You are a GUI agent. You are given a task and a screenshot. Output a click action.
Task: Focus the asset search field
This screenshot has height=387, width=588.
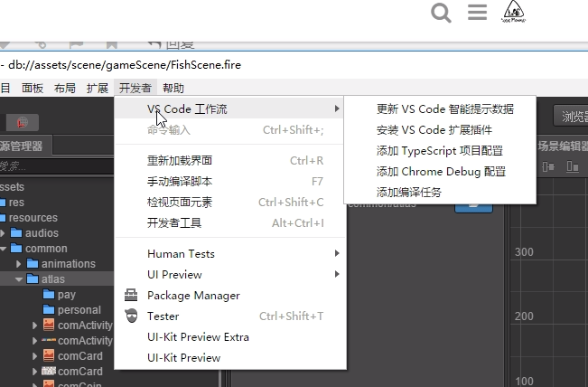pos(56,165)
